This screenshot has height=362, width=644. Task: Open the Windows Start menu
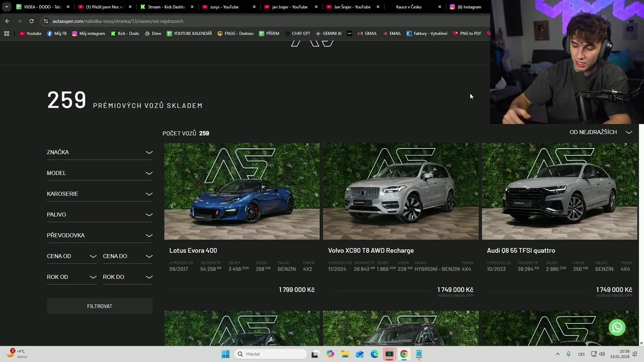tap(225, 354)
